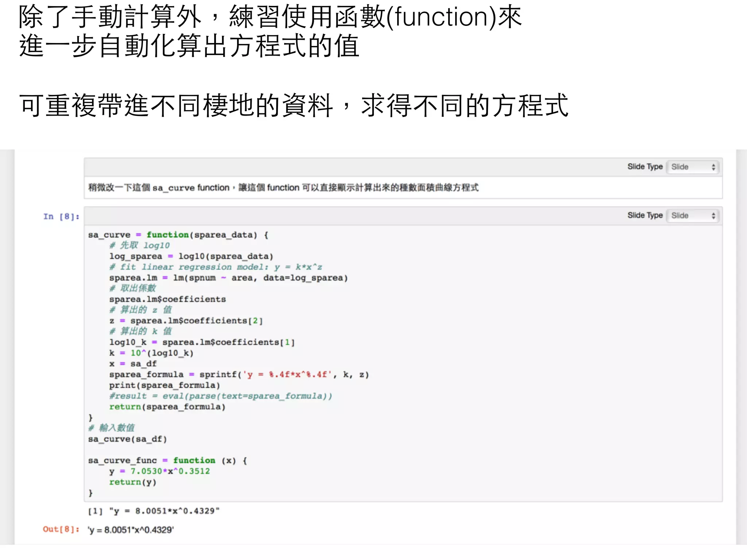747x560 pixels.
Task: Click comment line '# 先取 log10'
Action: tap(139, 245)
